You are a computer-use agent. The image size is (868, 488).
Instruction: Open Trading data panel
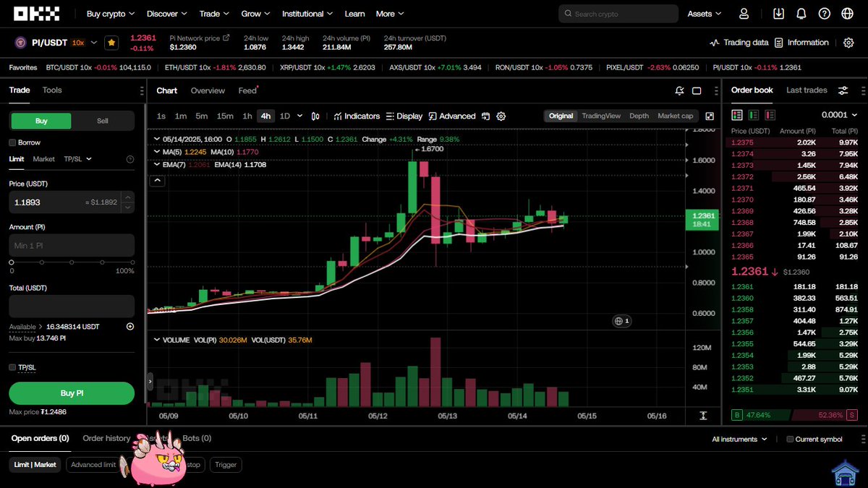[739, 43]
